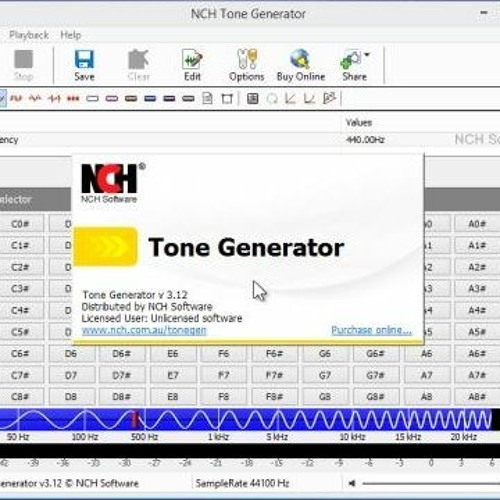Click the D6 note button

[x=71, y=354]
